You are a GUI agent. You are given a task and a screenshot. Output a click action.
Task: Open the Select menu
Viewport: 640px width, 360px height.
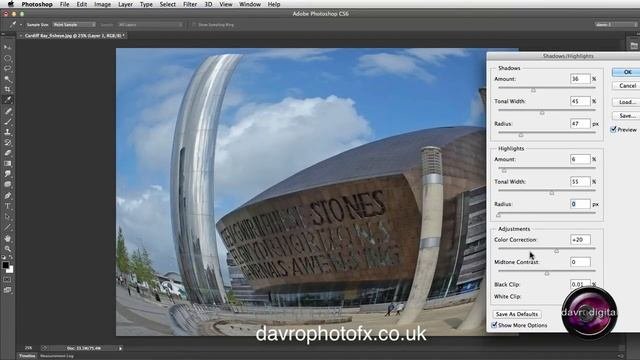[168, 4]
